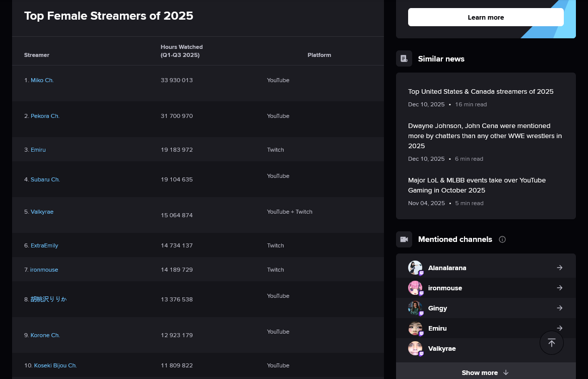Select the Gingy channel name
The image size is (588, 379).
437,308
